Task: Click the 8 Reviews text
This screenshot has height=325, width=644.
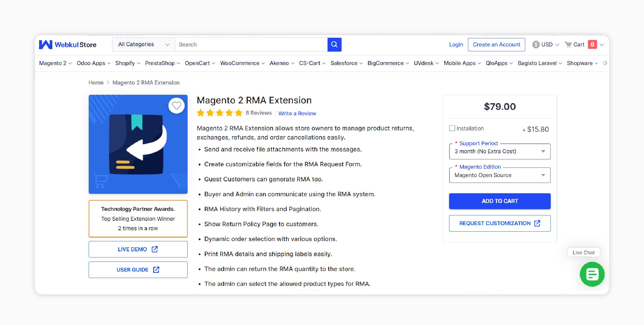Action: click(259, 113)
